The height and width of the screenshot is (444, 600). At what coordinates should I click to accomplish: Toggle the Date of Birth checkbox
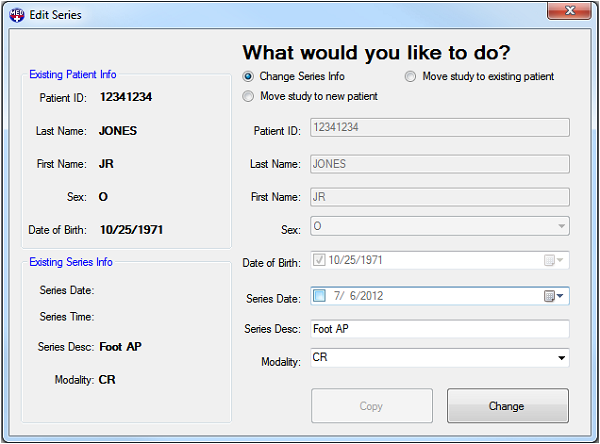pyautogui.click(x=320, y=261)
